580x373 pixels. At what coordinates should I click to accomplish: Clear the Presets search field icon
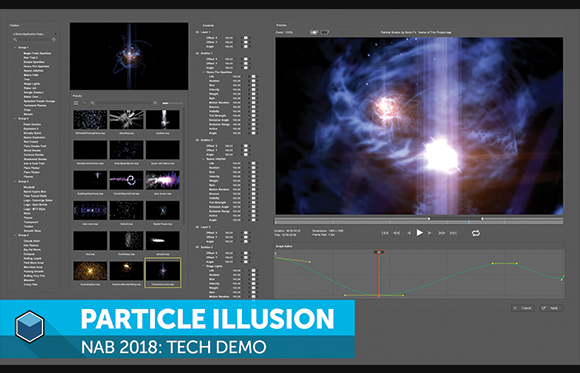point(155,103)
